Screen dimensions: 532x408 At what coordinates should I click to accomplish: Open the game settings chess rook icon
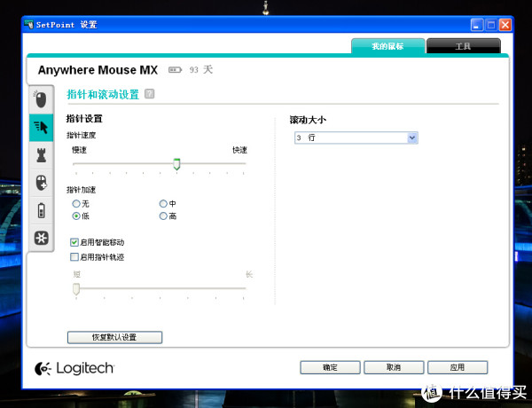[x=41, y=155]
